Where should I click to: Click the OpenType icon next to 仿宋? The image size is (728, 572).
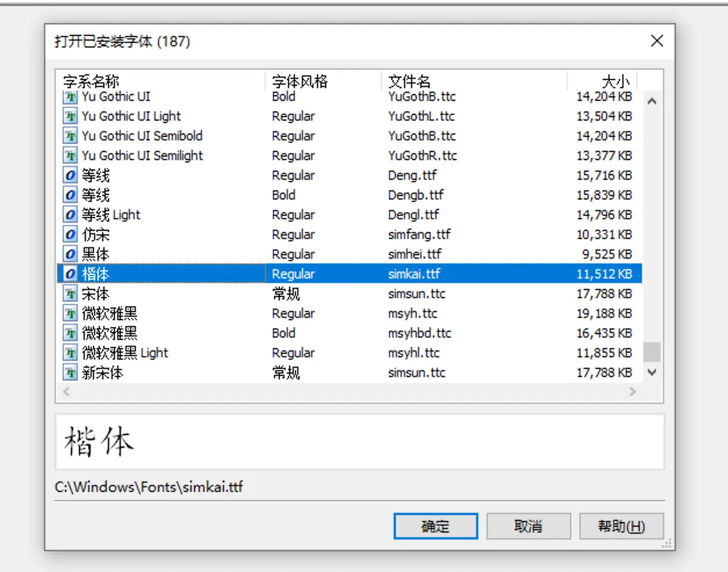(69, 234)
